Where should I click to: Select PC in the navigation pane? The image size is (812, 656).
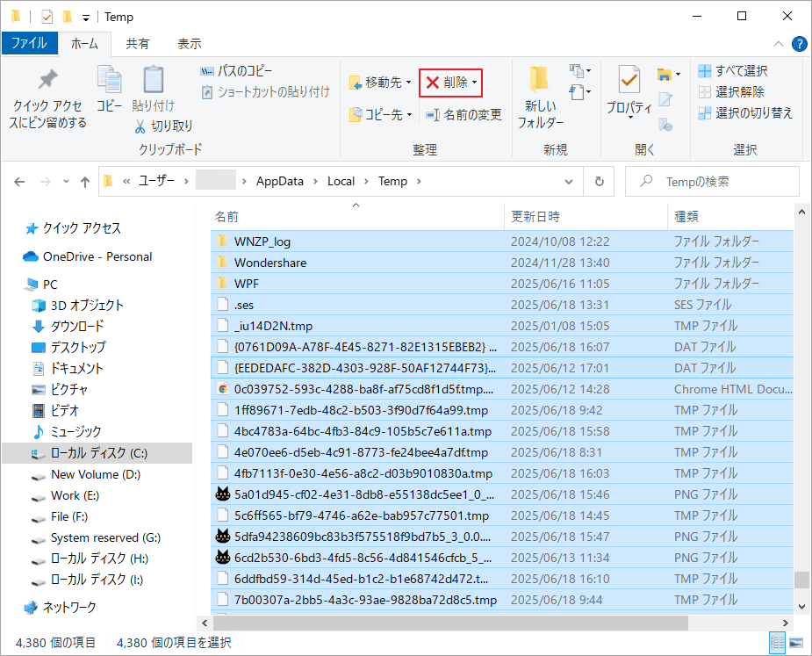click(x=41, y=285)
